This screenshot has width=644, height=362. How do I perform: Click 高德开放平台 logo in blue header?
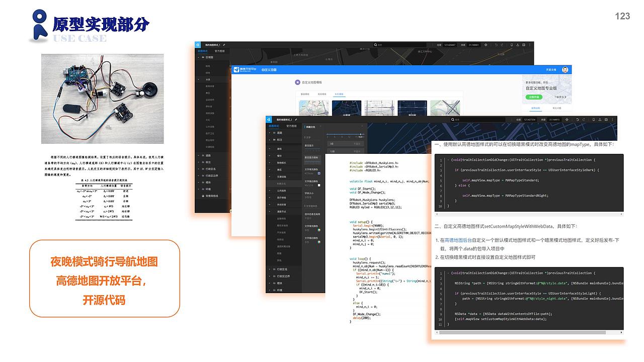tap(245, 69)
